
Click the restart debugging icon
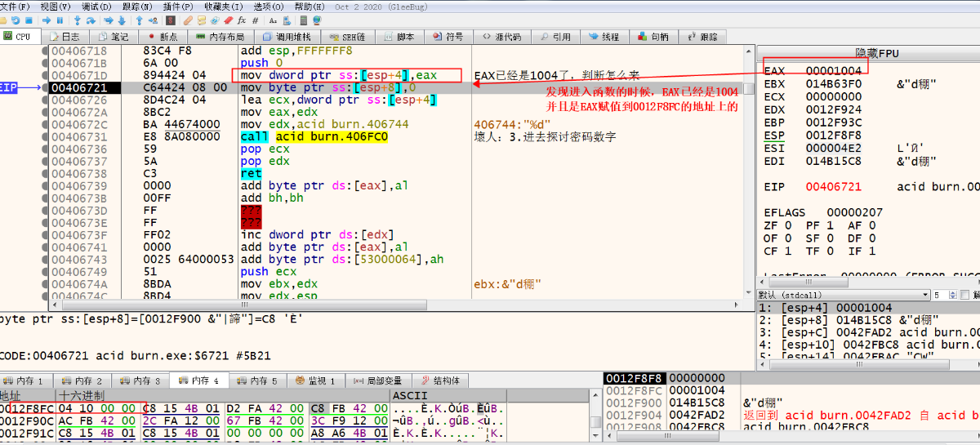click(x=16, y=20)
